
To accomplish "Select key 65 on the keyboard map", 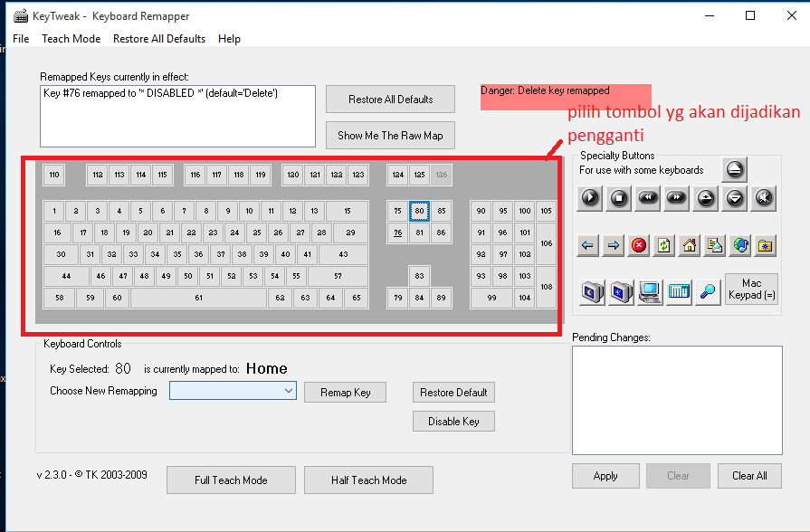I will click(x=357, y=298).
